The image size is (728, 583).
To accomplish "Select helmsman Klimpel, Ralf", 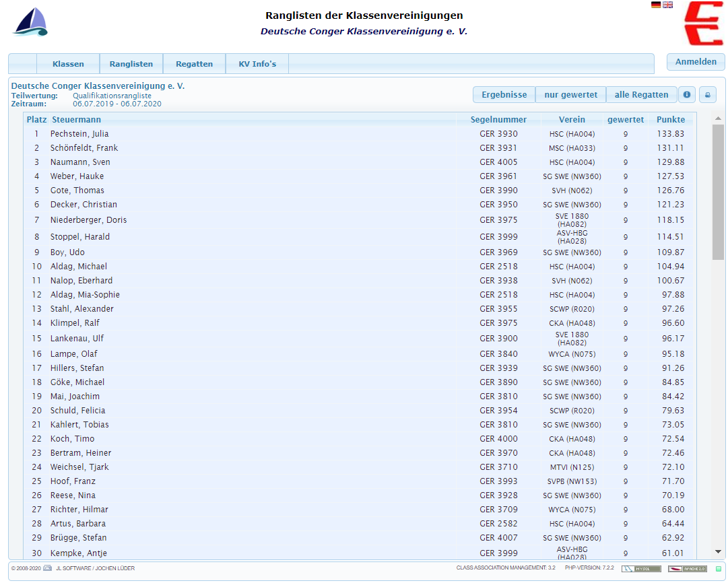I will pyautogui.click(x=75, y=323).
